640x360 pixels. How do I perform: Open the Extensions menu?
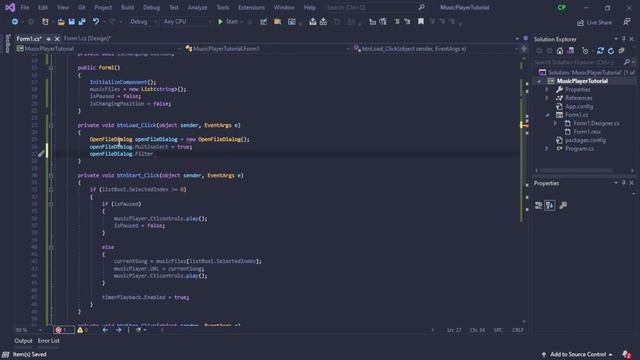(251, 7)
